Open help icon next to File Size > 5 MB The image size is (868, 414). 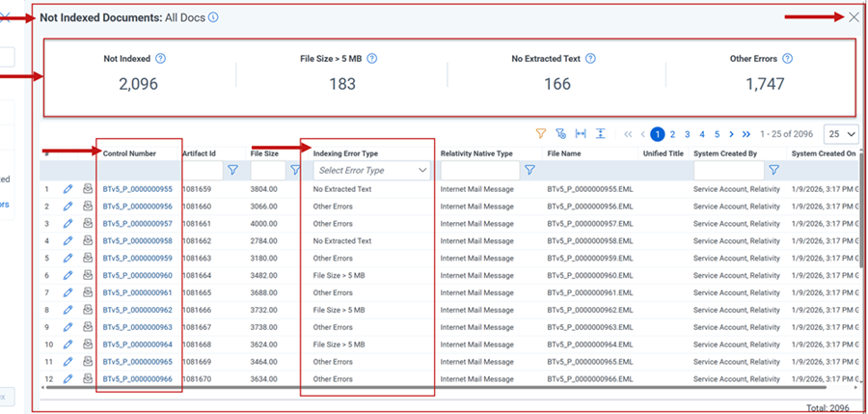click(x=372, y=58)
